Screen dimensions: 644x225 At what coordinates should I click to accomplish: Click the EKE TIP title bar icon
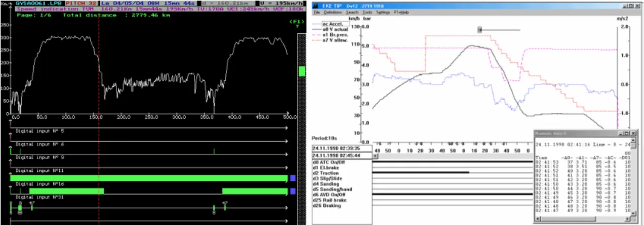coord(315,6)
